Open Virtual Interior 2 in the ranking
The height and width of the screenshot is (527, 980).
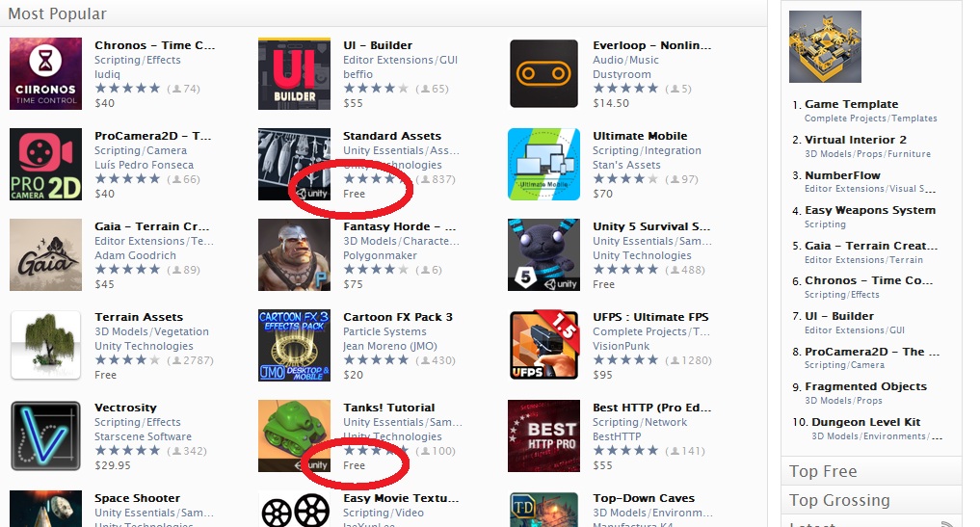855,140
